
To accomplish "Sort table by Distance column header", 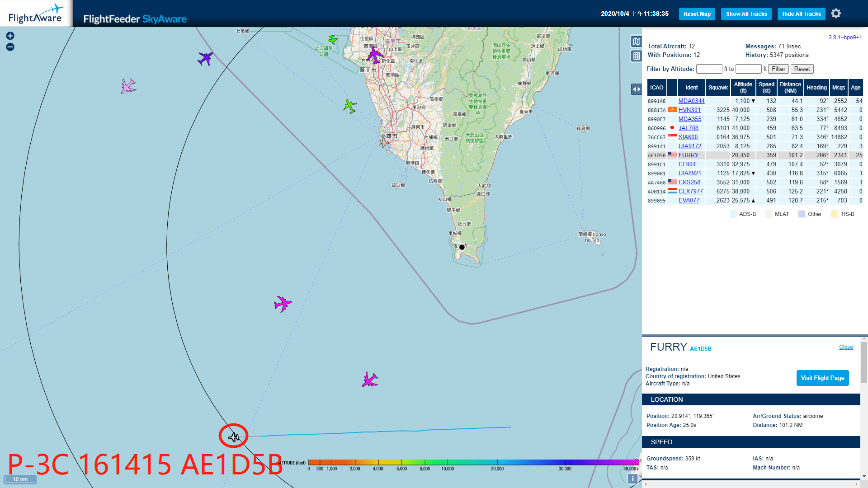I will point(790,88).
